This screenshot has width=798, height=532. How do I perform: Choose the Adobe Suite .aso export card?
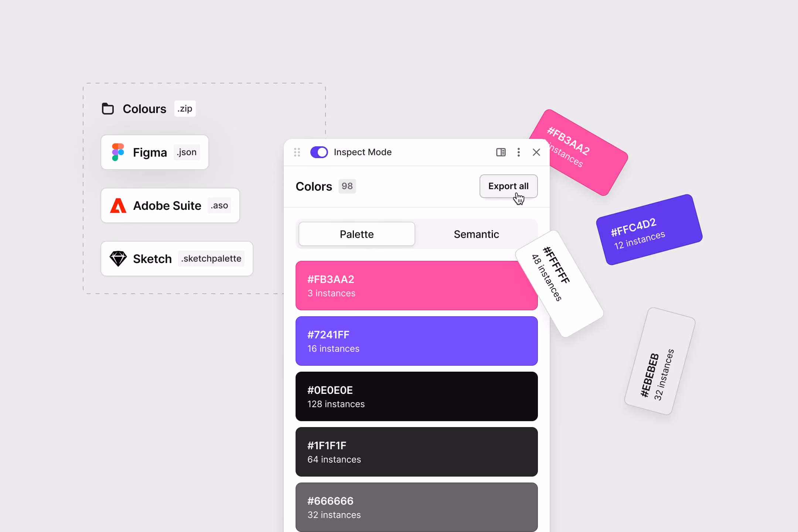(x=170, y=205)
